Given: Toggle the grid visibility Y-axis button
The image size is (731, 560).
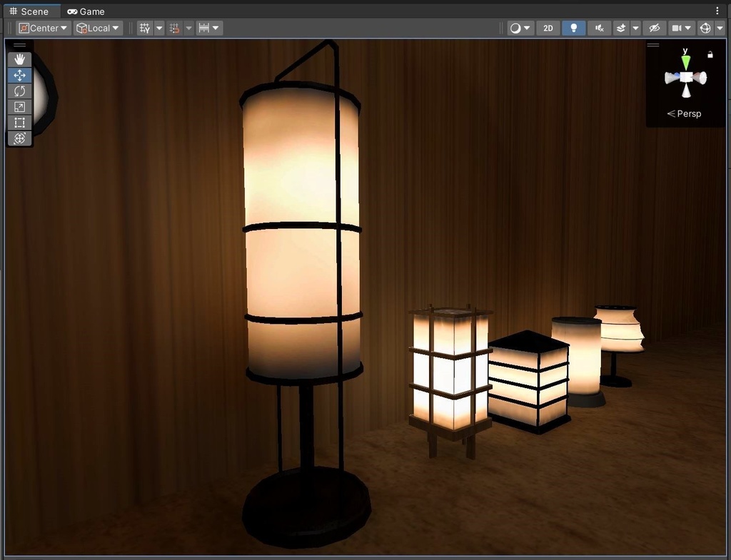Looking at the screenshot, I should pos(145,28).
